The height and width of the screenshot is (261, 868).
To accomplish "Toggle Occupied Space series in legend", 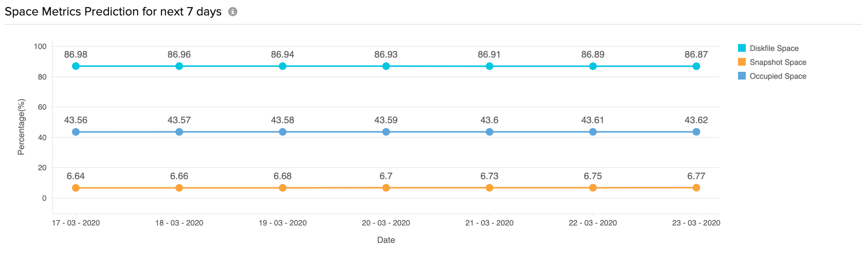I will tap(777, 76).
